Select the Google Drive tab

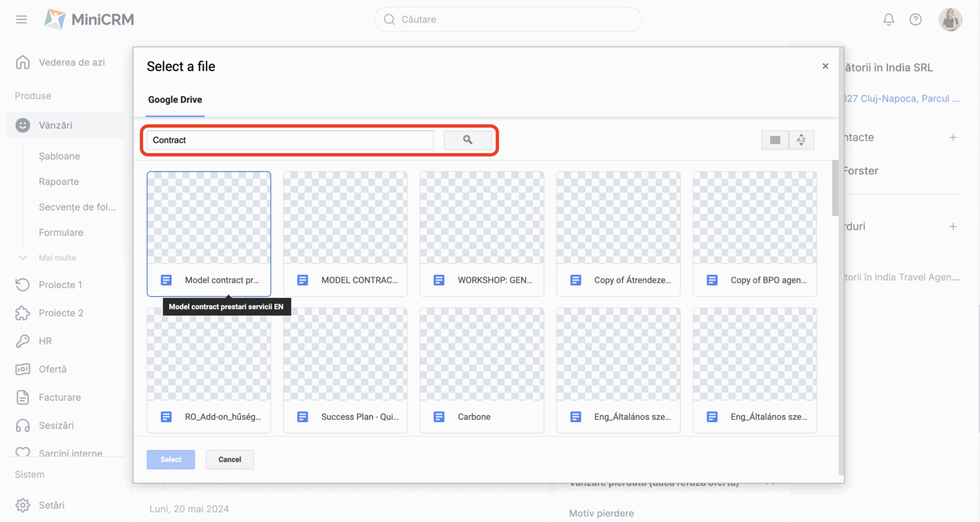click(175, 100)
